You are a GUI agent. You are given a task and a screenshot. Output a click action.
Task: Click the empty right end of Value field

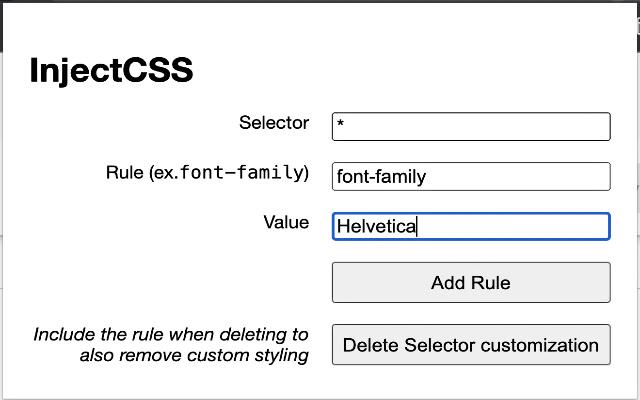point(580,226)
